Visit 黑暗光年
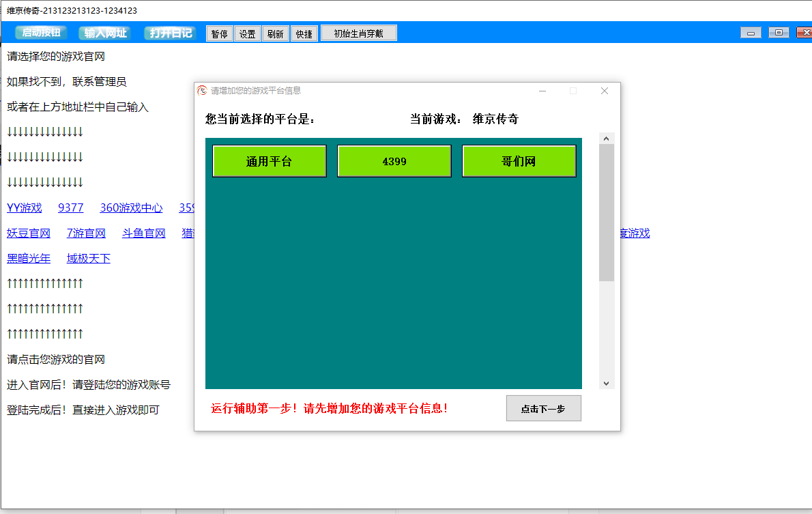The width and height of the screenshot is (812, 514). [29, 258]
